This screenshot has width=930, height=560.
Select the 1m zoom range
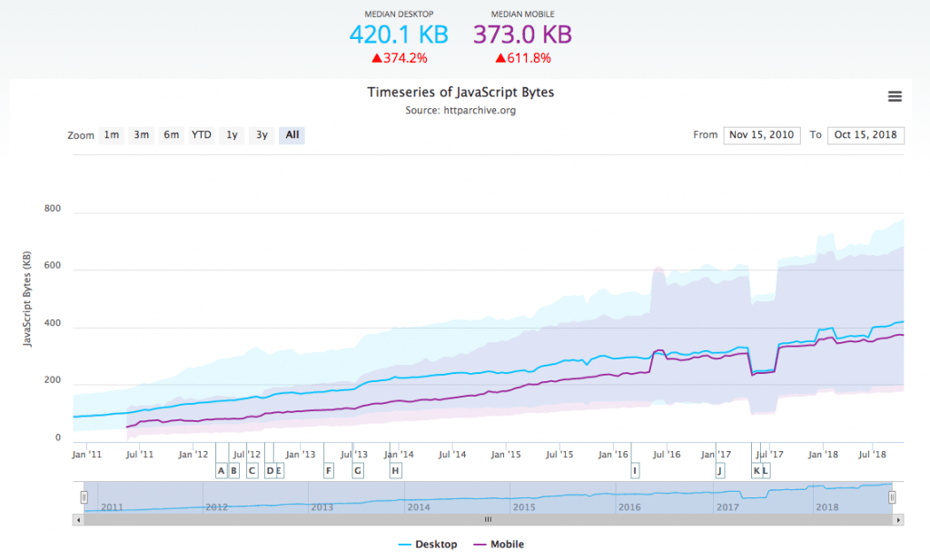pos(111,135)
